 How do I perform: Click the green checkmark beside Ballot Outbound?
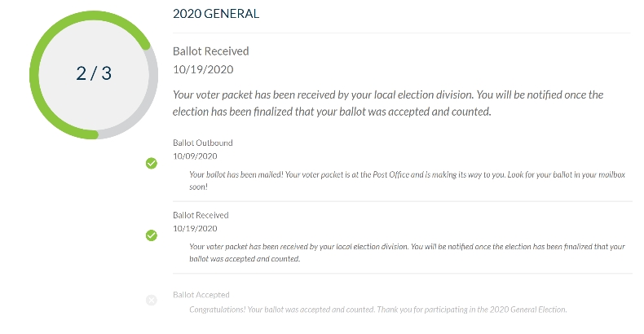[x=151, y=164]
